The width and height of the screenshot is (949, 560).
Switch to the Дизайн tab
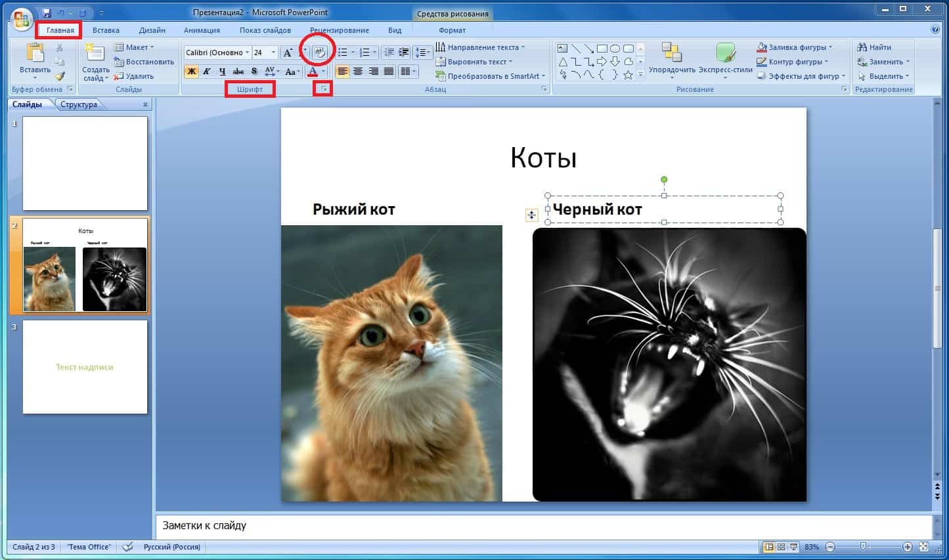152,30
